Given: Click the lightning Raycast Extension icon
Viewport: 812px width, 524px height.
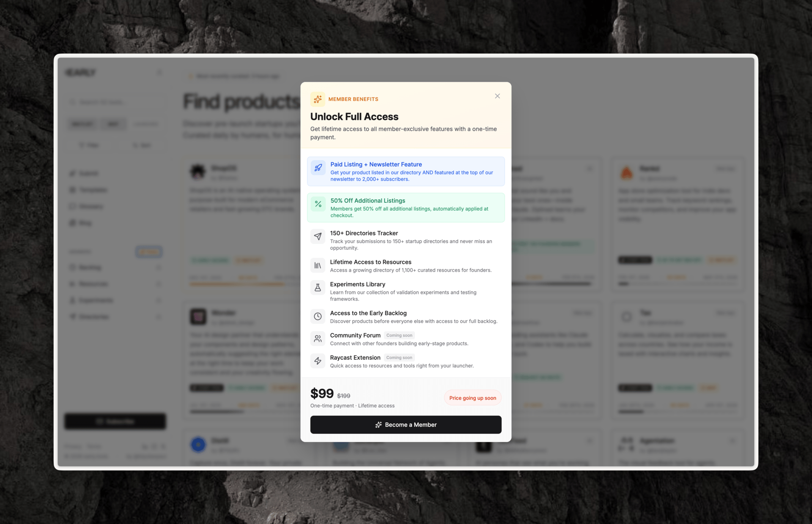Looking at the screenshot, I should pos(318,361).
